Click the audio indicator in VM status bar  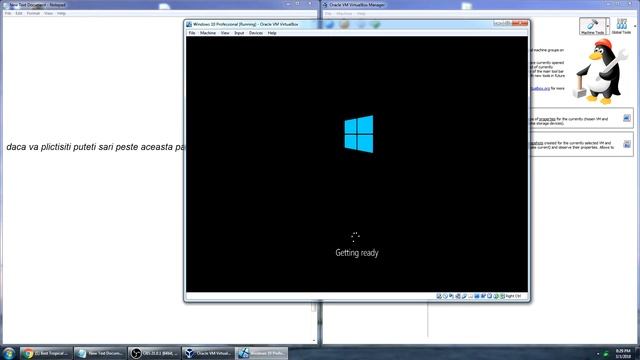[x=451, y=296]
